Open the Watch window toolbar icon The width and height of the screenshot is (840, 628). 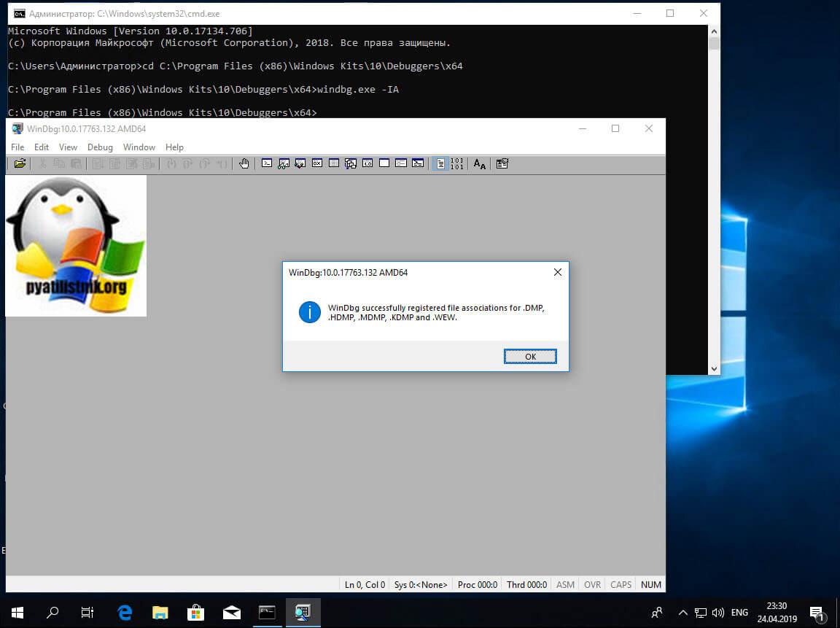284,163
